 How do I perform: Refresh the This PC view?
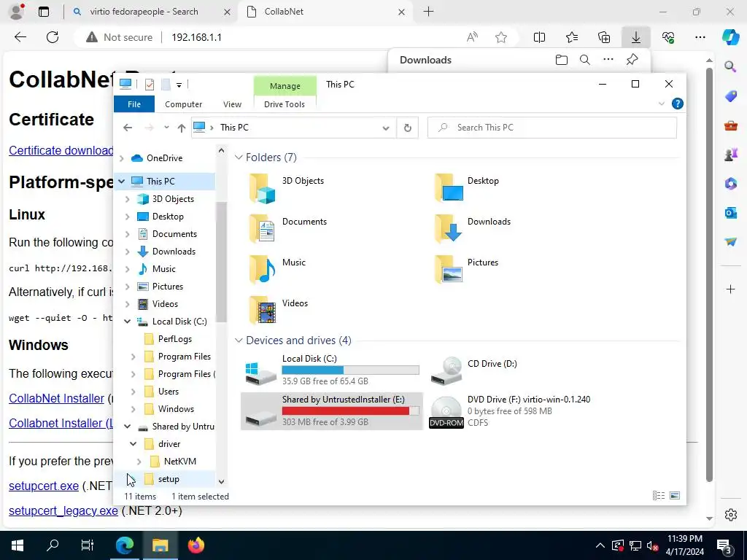click(x=407, y=128)
